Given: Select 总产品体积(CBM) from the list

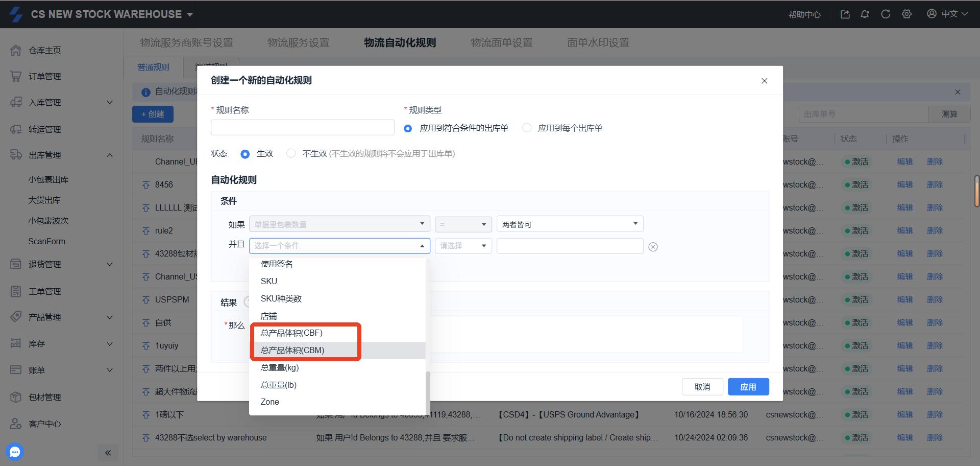Looking at the screenshot, I should click(x=292, y=350).
